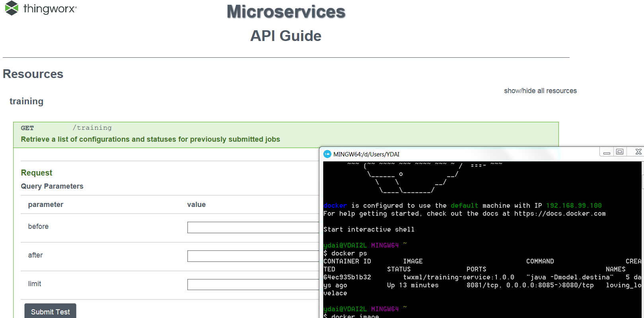Maximize the MINGW64 terminal window
This screenshot has width=644, height=318.
click(620, 152)
